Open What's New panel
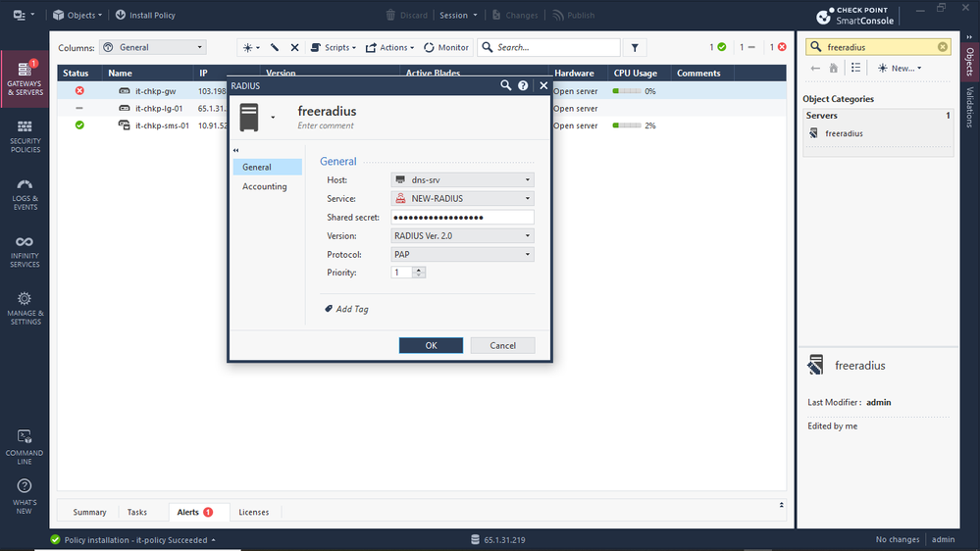This screenshot has width=980, height=551. coord(25,496)
